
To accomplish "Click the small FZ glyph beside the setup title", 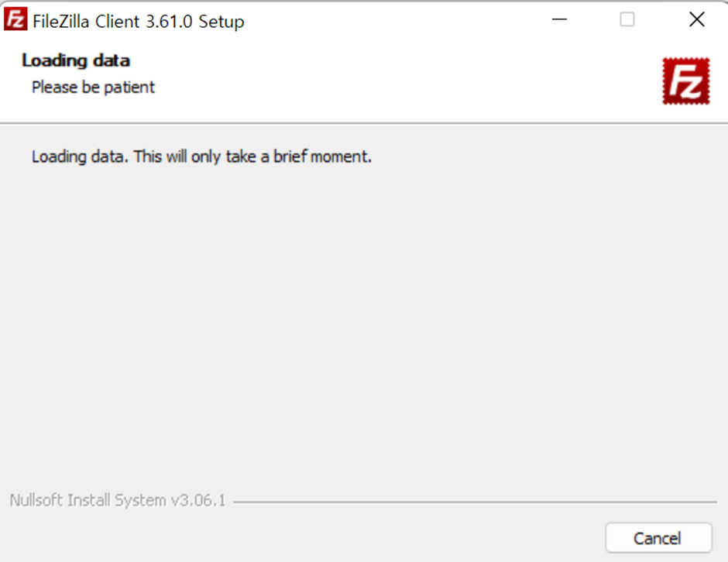I will pos(15,18).
